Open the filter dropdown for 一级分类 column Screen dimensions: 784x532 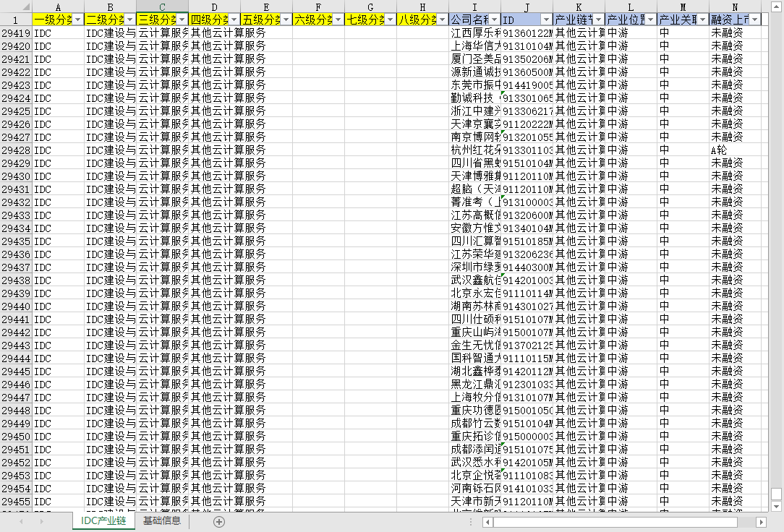[77, 20]
